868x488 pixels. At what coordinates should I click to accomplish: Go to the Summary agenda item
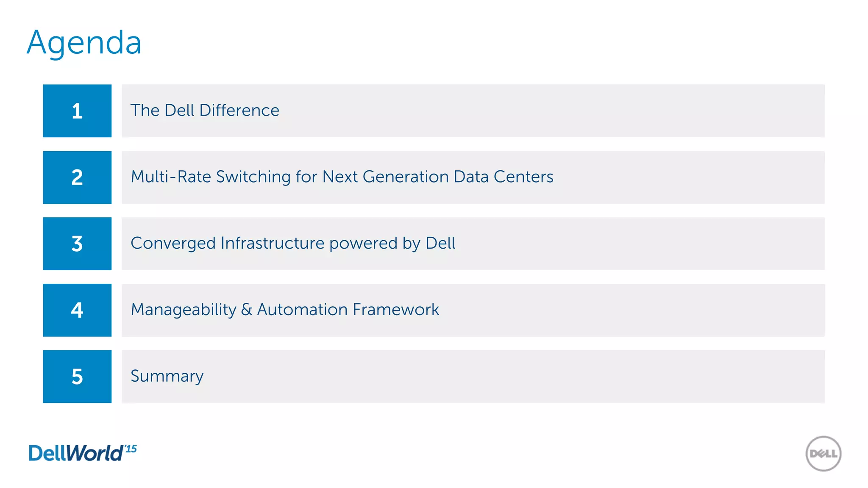click(x=167, y=376)
